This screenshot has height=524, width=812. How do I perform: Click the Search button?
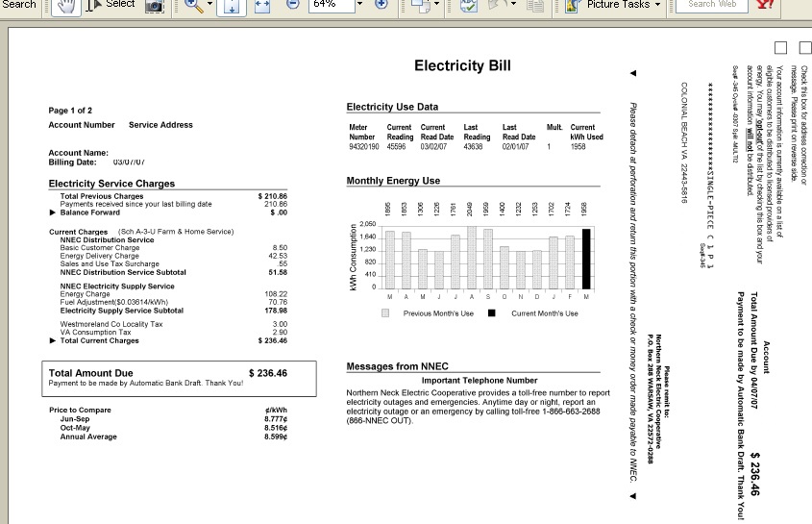tap(19, 5)
